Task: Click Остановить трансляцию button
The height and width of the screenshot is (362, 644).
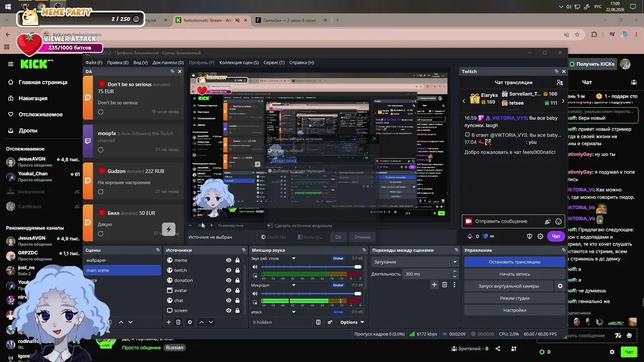Action: pos(515,262)
